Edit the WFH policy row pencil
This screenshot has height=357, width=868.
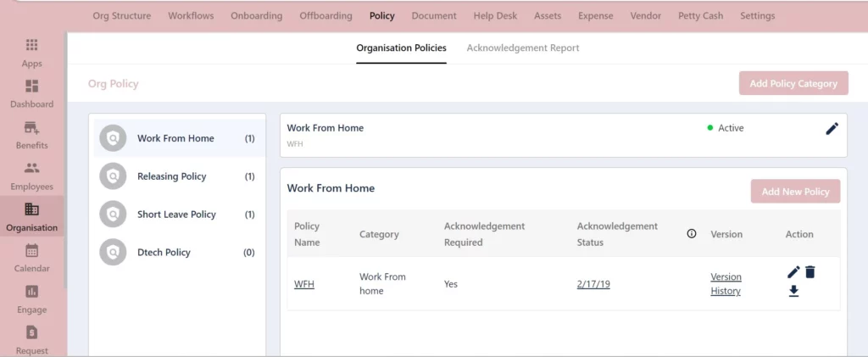click(x=793, y=271)
